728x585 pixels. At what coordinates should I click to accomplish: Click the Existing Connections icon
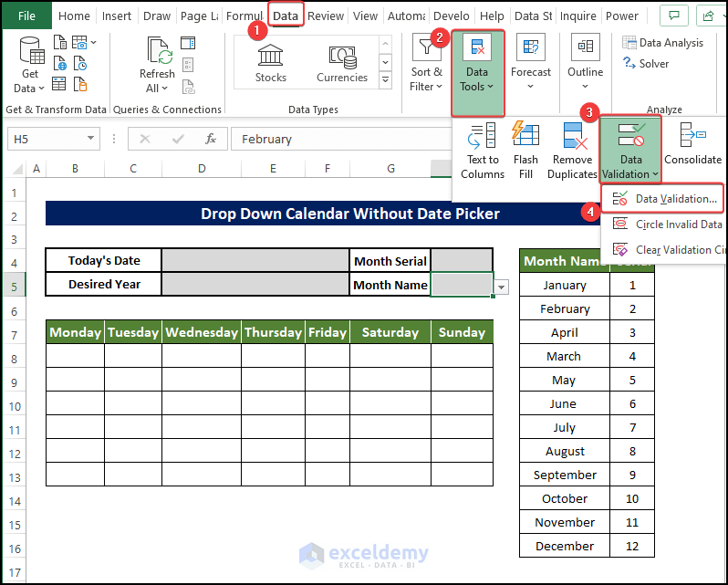[x=80, y=84]
